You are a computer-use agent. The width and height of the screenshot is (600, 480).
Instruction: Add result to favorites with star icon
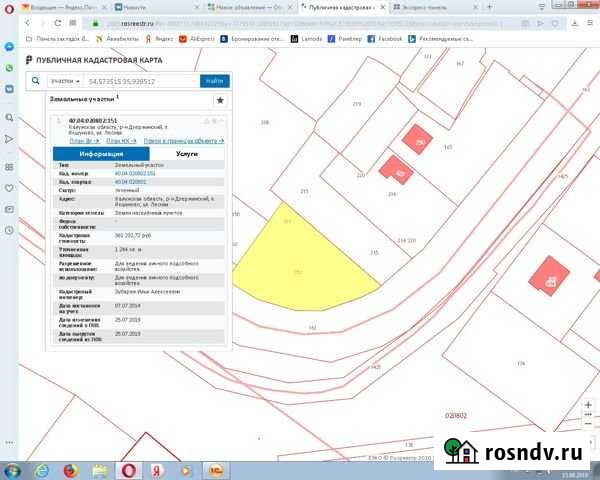click(x=219, y=101)
